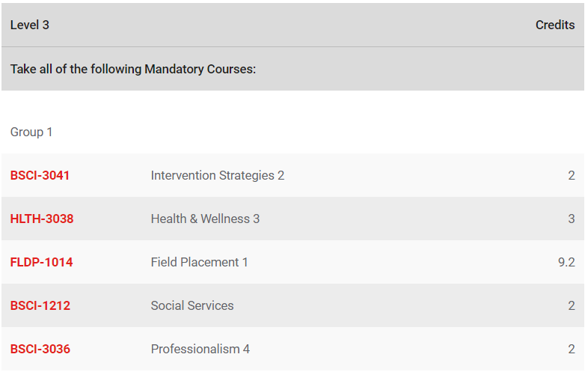Click the FLDP-1014 course code
This screenshot has height=375, width=588.
coord(41,263)
